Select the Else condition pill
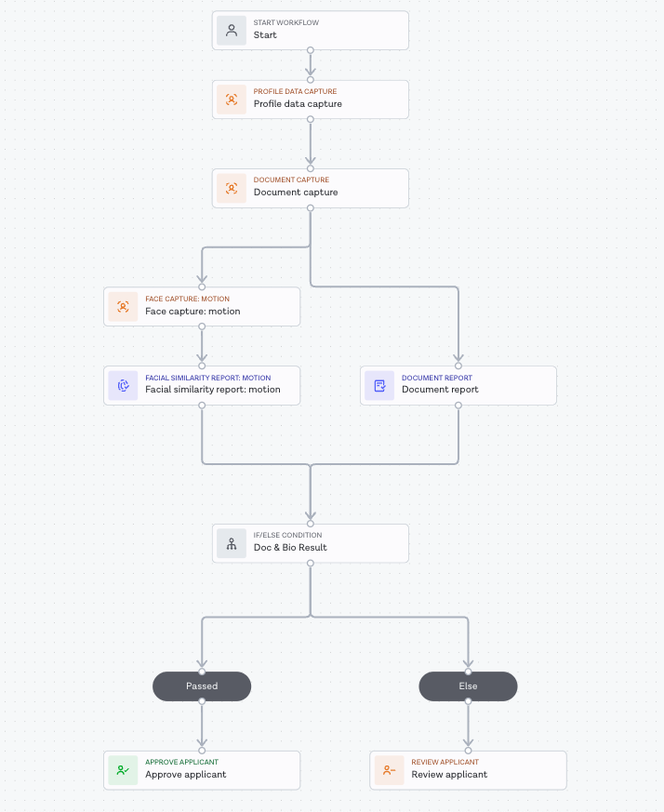 coord(468,686)
